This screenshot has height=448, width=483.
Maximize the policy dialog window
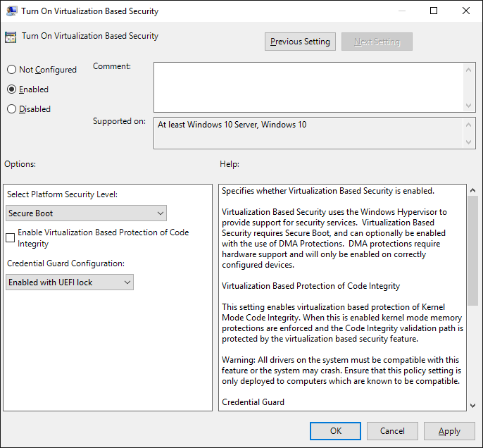point(434,11)
